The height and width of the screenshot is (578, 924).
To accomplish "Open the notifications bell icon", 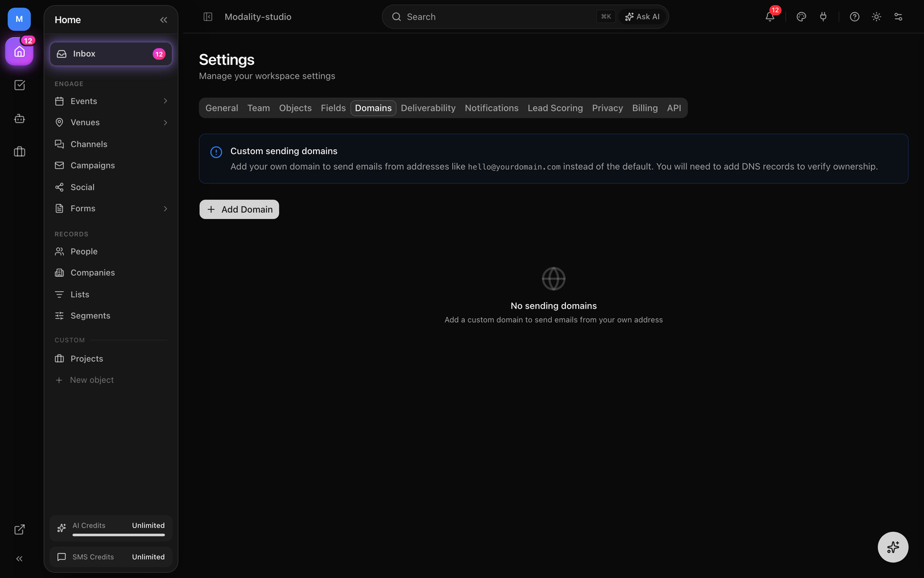I will pyautogui.click(x=770, y=17).
